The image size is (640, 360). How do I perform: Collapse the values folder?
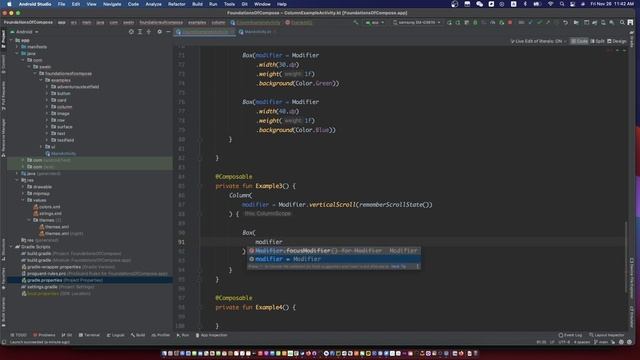(x=23, y=200)
